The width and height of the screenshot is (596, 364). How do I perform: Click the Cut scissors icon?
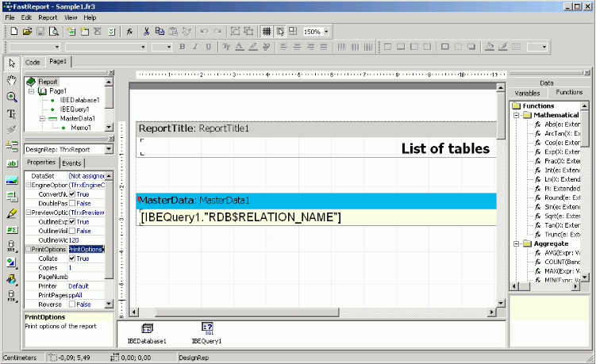point(146,31)
